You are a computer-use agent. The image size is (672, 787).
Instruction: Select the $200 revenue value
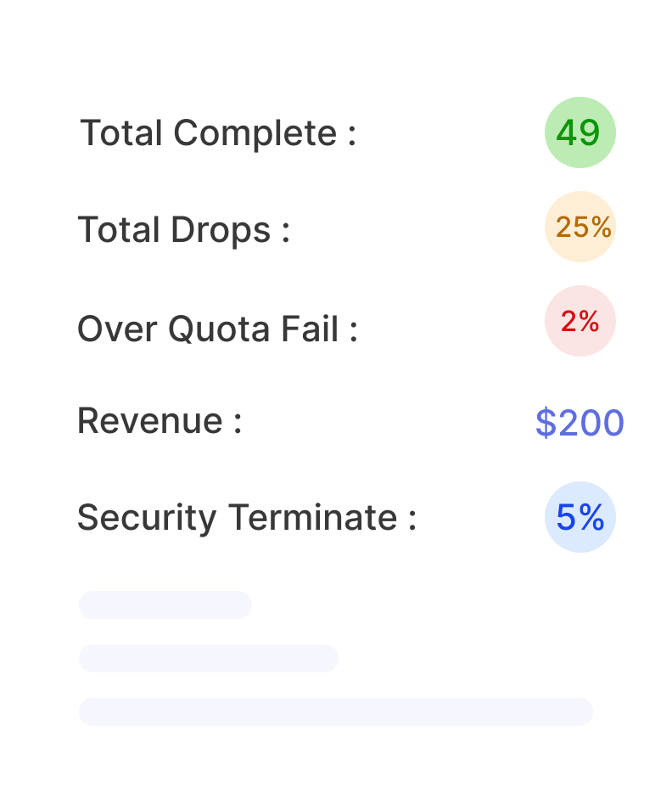(x=580, y=423)
